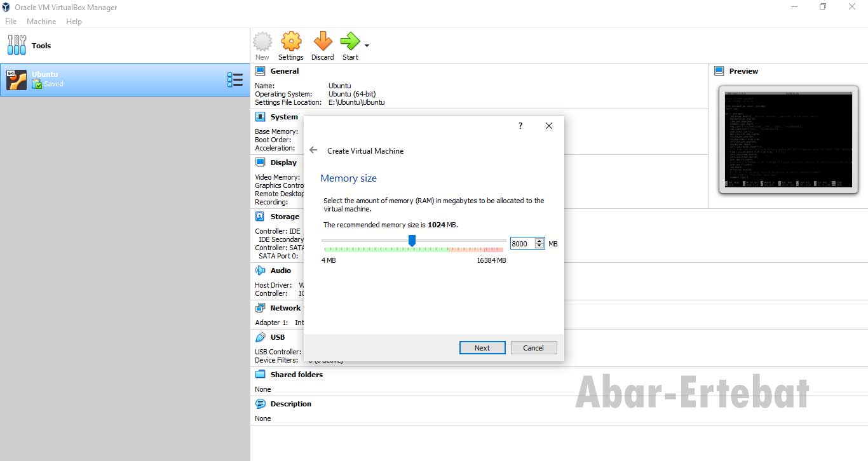868x461 pixels.
Task: Click the Network section header
Action: click(285, 308)
